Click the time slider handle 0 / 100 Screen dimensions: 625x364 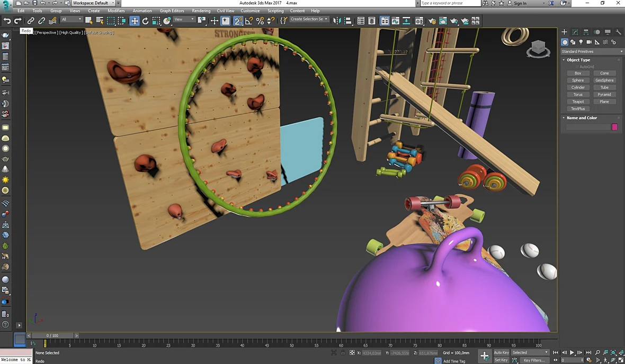pyautogui.click(x=52, y=336)
